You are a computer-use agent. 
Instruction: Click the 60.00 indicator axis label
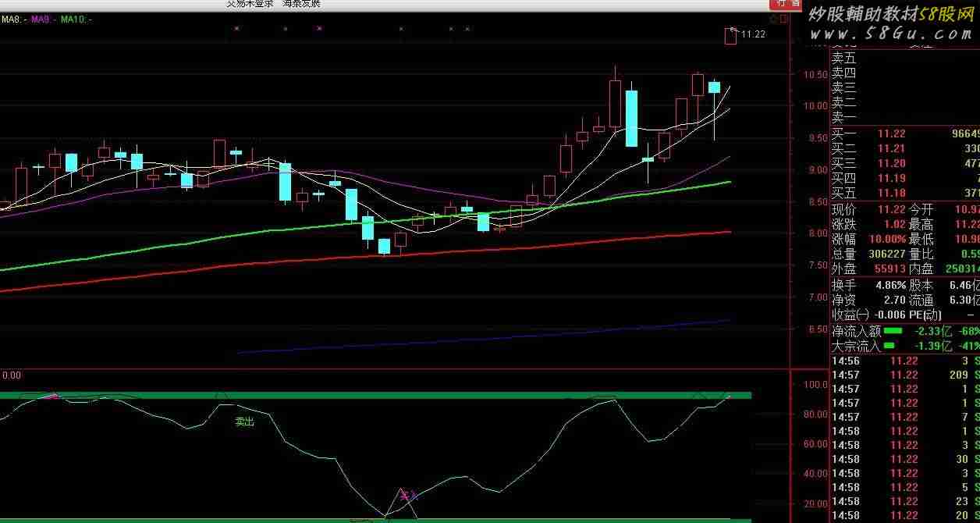(815, 444)
